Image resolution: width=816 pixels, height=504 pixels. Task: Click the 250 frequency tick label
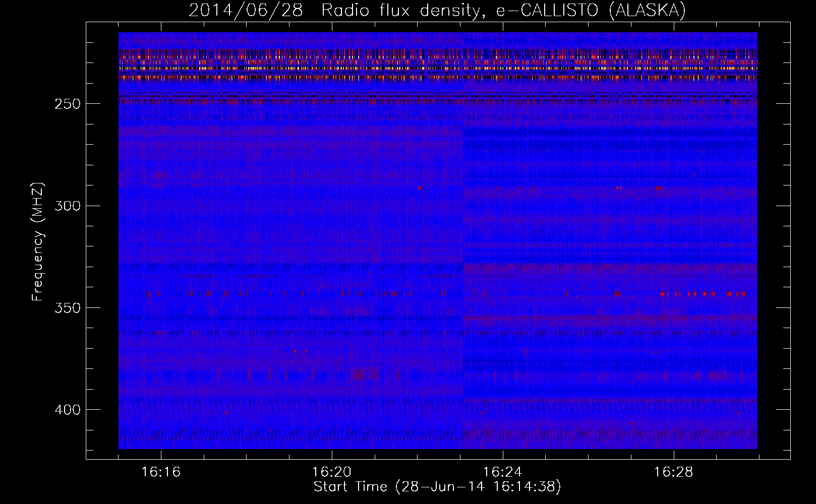tap(68, 104)
